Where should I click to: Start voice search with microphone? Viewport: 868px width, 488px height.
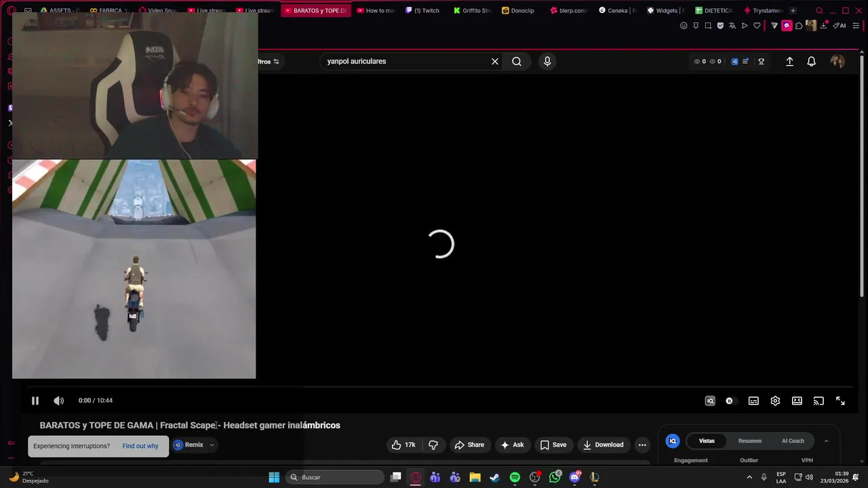tap(547, 62)
